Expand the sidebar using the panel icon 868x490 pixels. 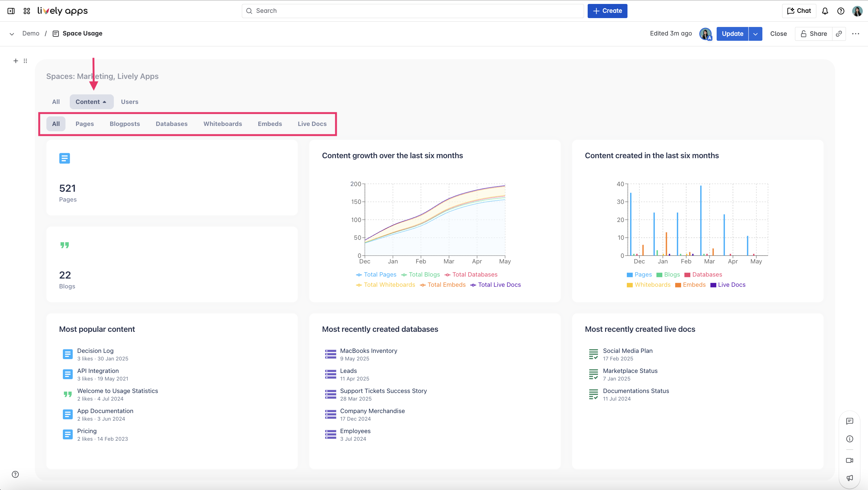point(11,11)
